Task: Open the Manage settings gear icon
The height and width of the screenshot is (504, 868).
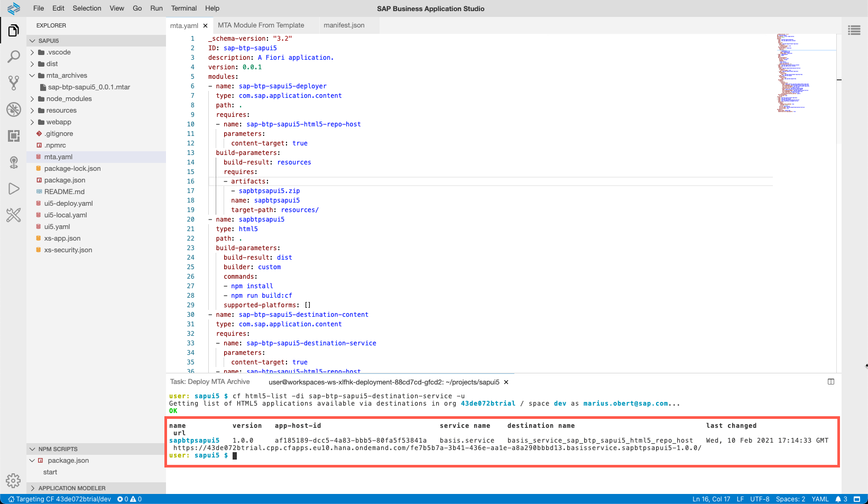Action: 13,480
